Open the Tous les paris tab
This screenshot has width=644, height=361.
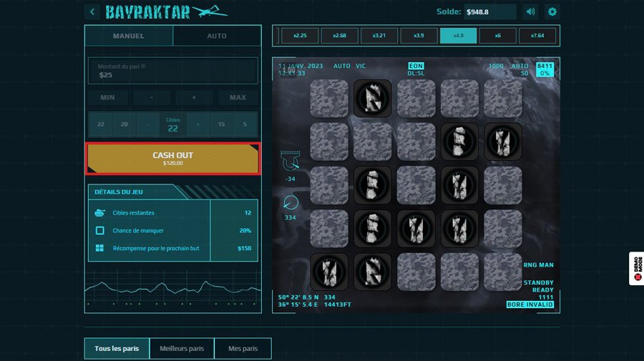[117, 348]
